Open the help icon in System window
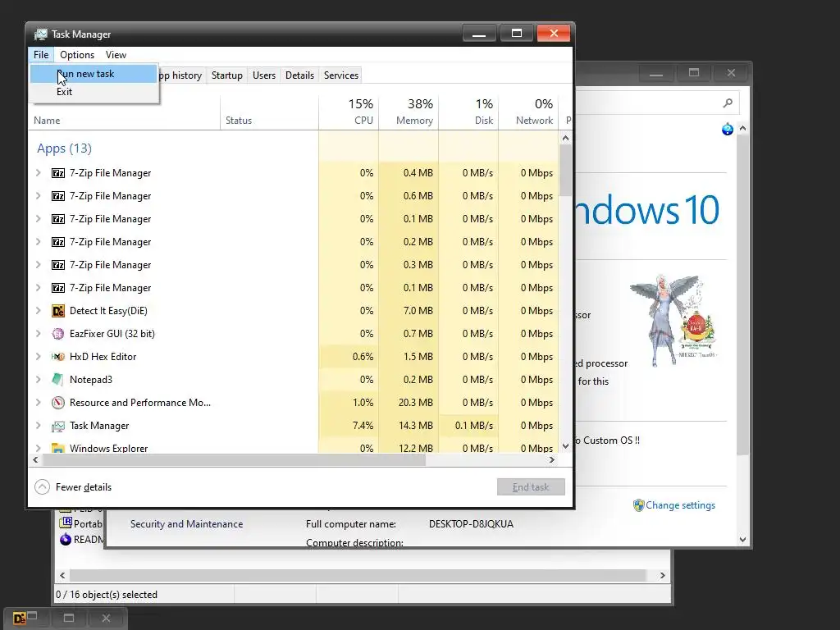The height and width of the screenshot is (630, 840). tap(727, 129)
